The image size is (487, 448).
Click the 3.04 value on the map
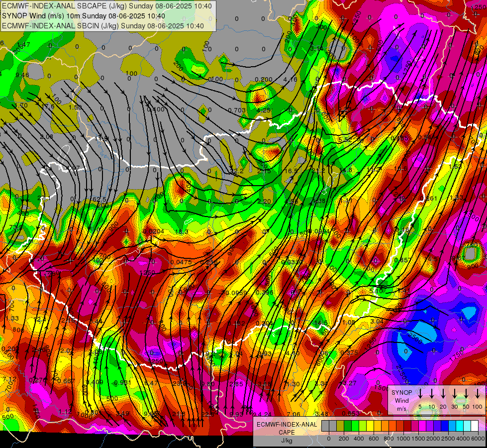tap(377, 321)
